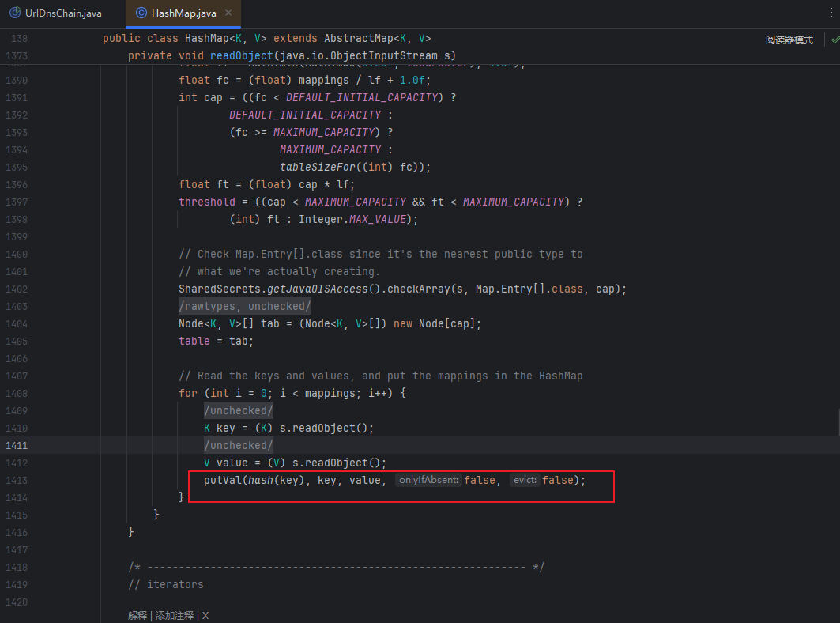Click the tableSizeFor method call

tap(318, 168)
